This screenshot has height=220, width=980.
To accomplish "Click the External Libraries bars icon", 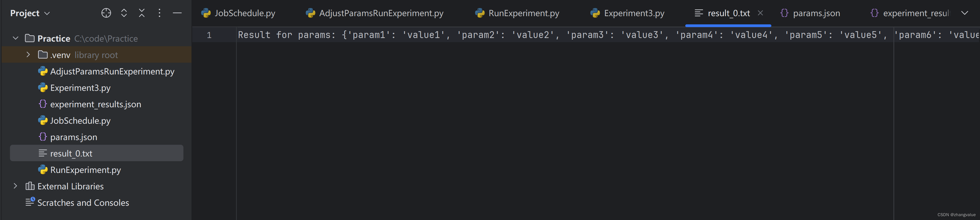I will pos(30,186).
